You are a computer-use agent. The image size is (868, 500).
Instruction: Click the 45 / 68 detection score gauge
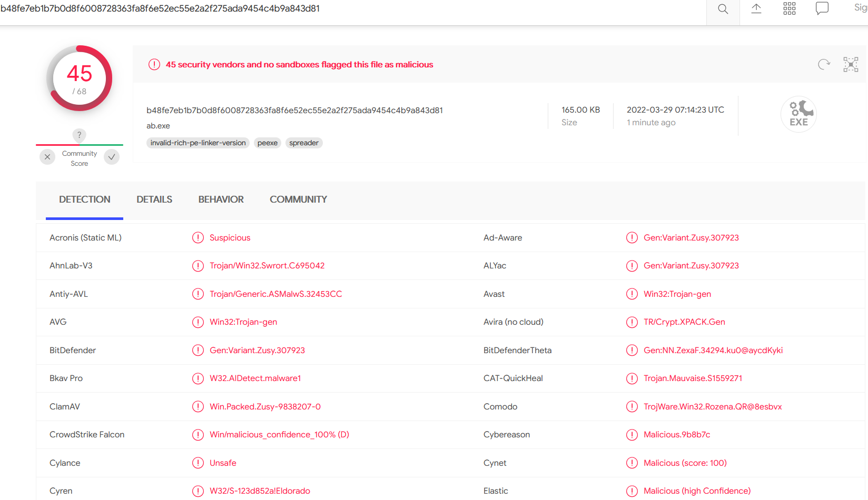click(x=80, y=78)
